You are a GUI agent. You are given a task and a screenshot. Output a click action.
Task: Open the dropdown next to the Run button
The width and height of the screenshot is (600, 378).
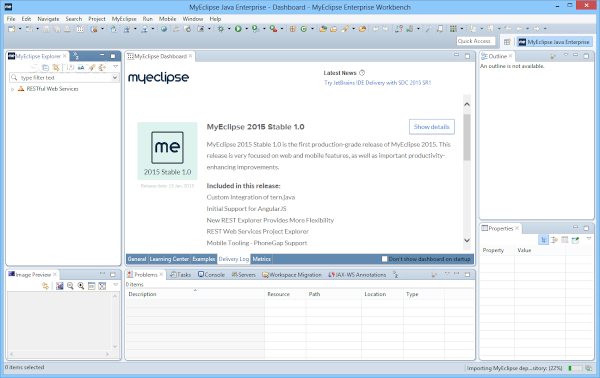(x=246, y=29)
